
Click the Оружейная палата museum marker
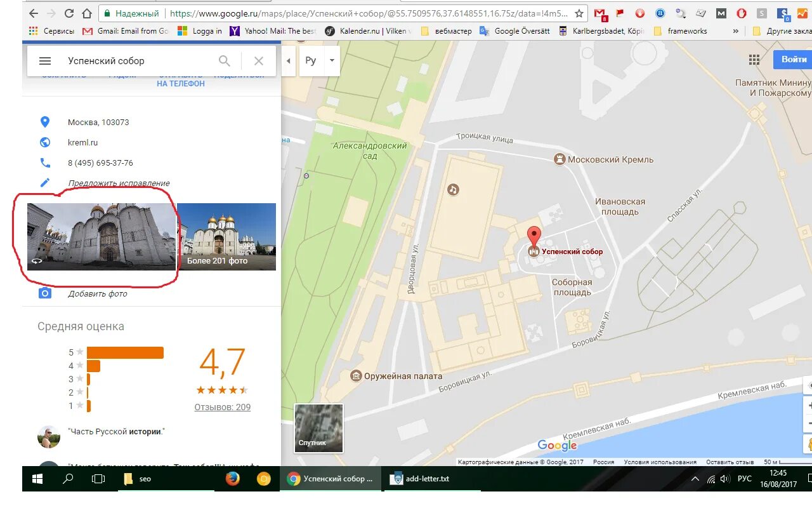(357, 376)
